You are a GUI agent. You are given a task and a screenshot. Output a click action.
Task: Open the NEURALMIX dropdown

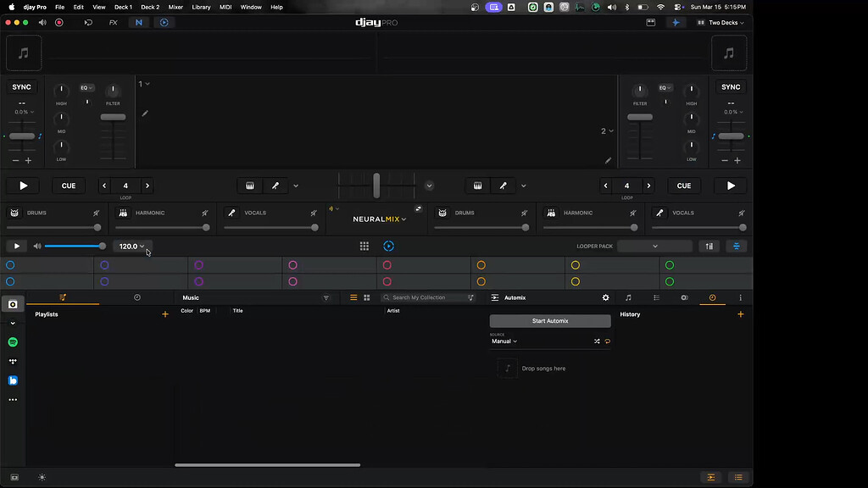[x=380, y=219]
